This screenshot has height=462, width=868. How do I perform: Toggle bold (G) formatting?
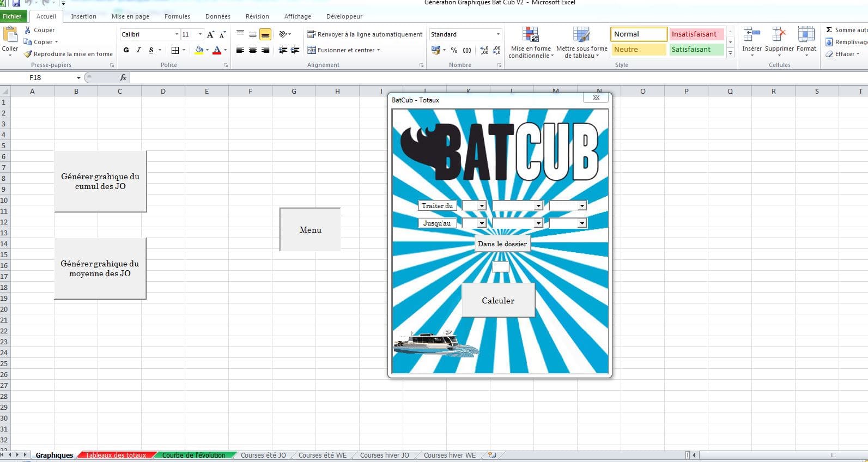pyautogui.click(x=126, y=50)
